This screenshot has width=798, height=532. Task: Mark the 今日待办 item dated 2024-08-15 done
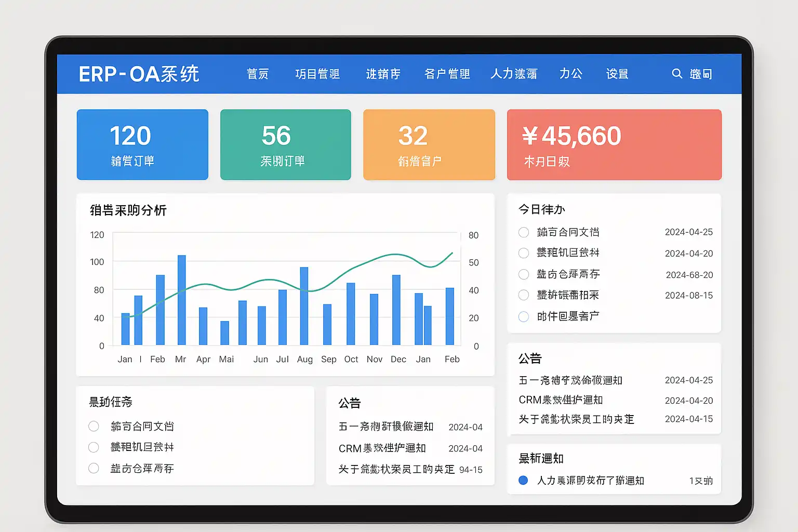pyautogui.click(x=524, y=295)
